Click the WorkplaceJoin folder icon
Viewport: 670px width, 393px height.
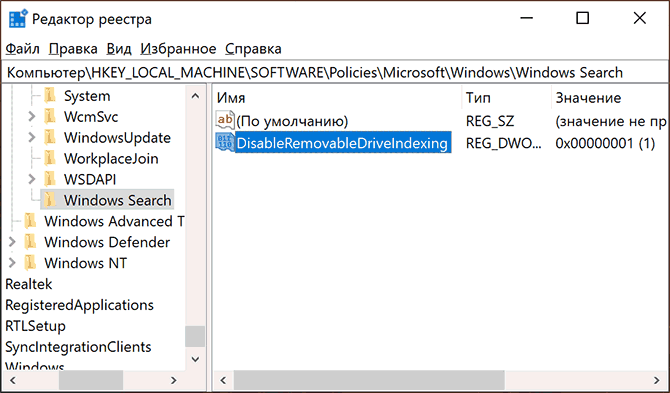50,158
